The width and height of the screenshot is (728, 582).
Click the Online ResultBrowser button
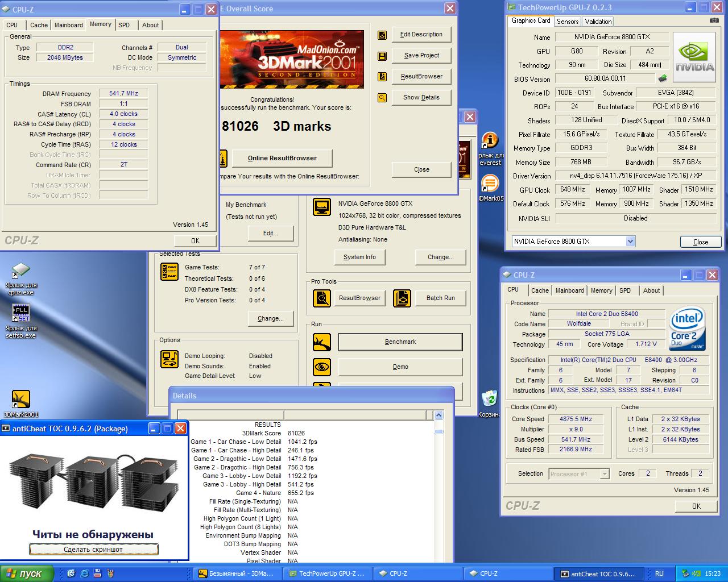(x=282, y=159)
